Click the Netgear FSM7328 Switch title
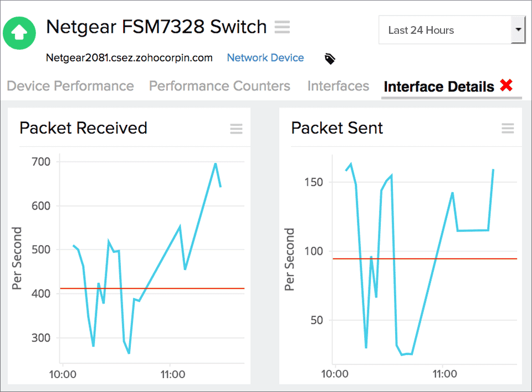This screenshot has width=532, height=392. pyautogui.click(x=157, y=27)
